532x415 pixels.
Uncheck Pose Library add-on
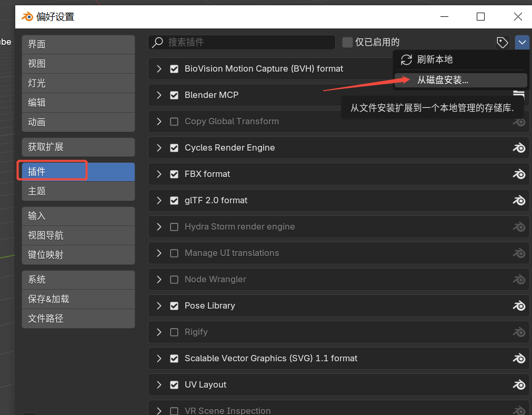pyautogui.click(x=174, y=305)
